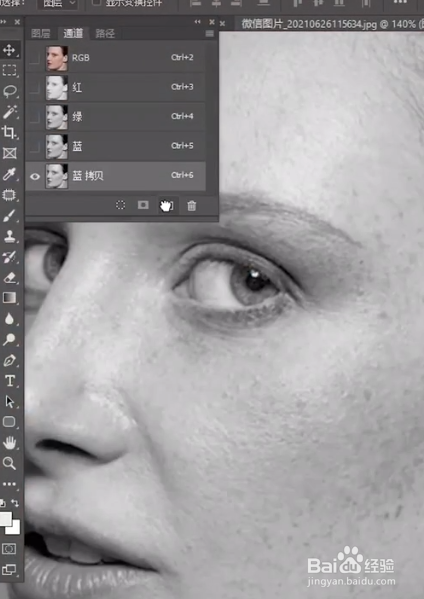Select the Path Selection tool
This screenshot has height=599, width=424.
(x=9, y=401)
